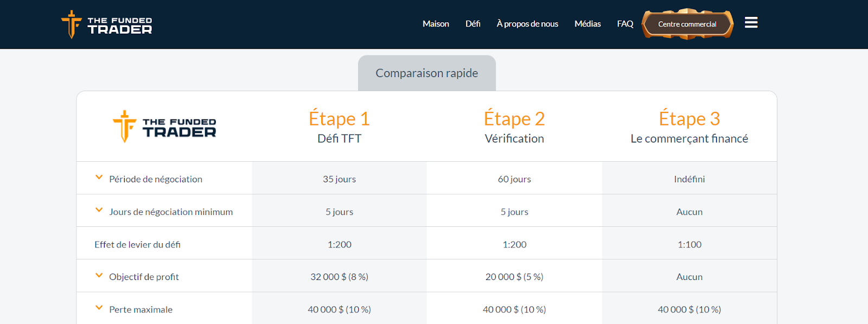The width and height of the screenshot is (868, 324).
Task: Click the 35 jours cell
Action: click(x=340, y=179)
